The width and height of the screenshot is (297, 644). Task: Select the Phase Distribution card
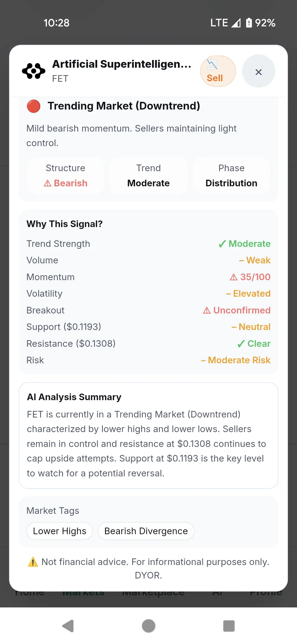(231, 176)
